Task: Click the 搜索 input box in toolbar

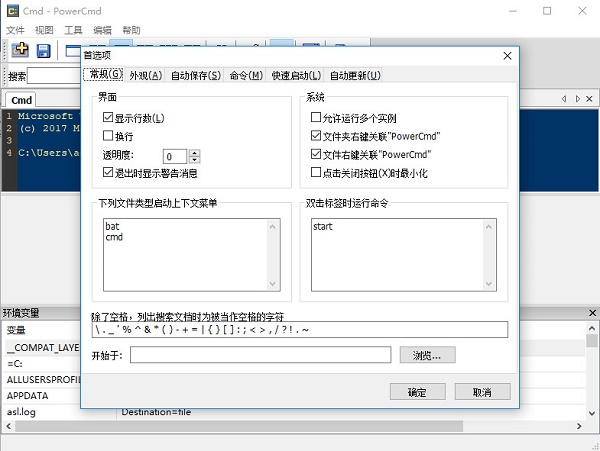Action: coord(54,76)
